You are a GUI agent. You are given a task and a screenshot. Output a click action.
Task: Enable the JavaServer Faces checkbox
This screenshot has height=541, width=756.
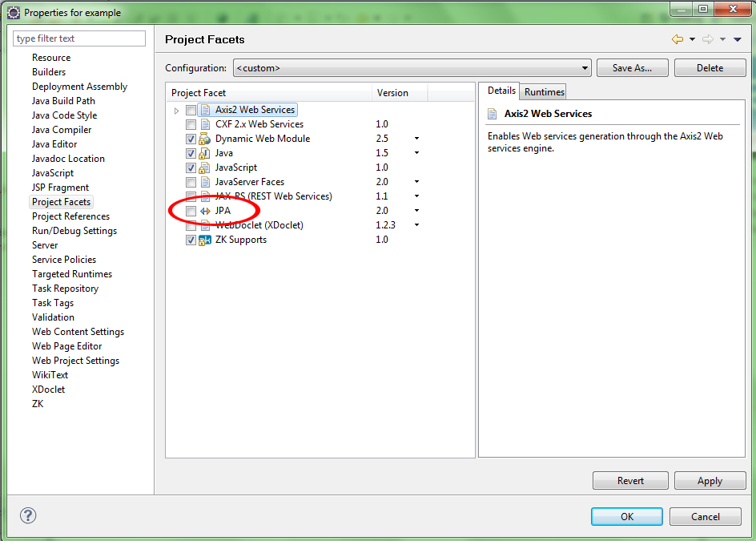click(x=191, y=182)
